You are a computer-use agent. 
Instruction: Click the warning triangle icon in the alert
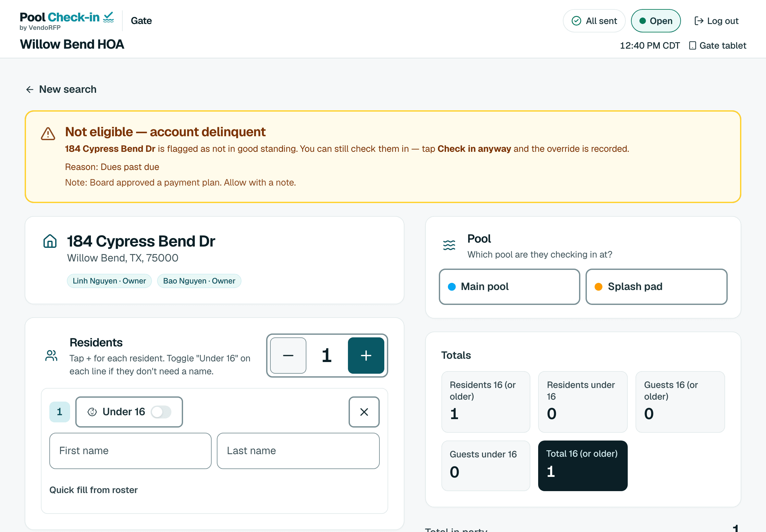pos(48,134)
